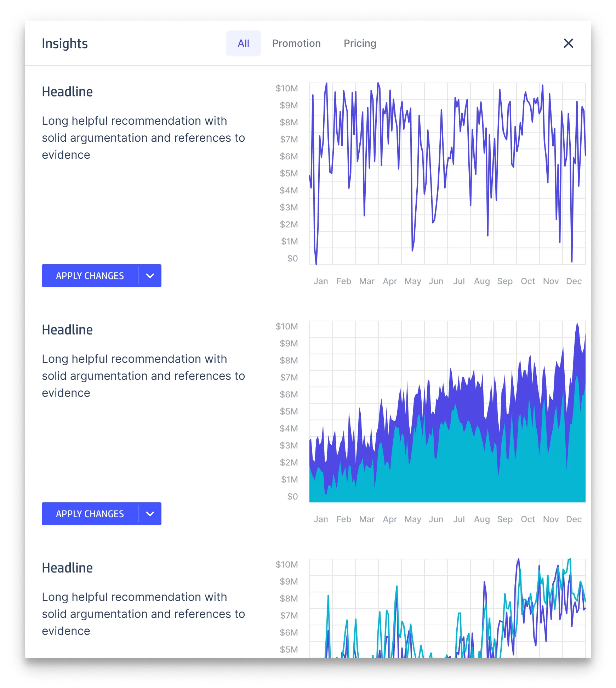
Task: Expand the first Apply Changes dropdown arrow
Action: click(x=150, y=276)
